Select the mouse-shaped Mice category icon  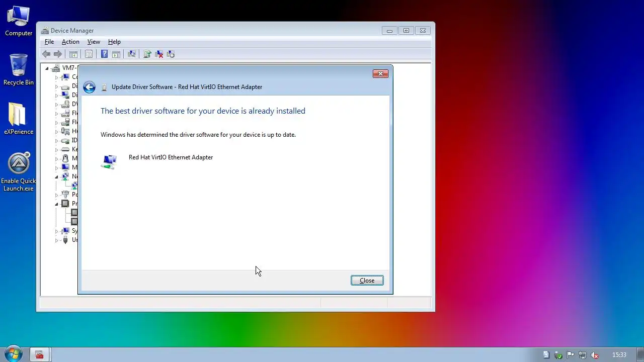point(65,158)
